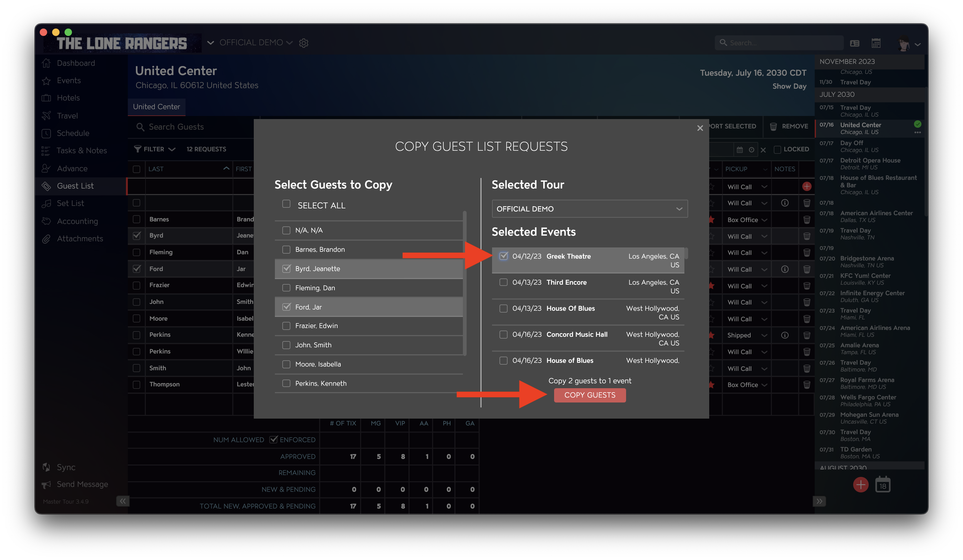
Task: Open tour settings gear icon
Action: [x=303, y=43]
